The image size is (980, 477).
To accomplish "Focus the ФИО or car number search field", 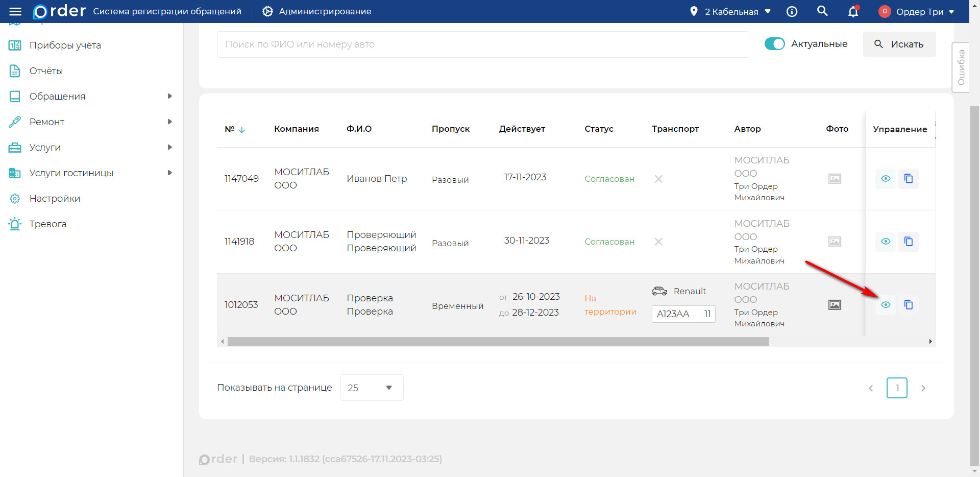I will click(482, 44).
